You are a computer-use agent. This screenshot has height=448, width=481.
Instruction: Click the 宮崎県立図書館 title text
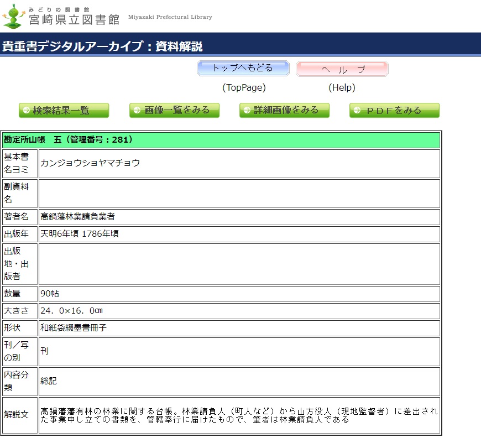pyautogui.click(x=74, y=20)
